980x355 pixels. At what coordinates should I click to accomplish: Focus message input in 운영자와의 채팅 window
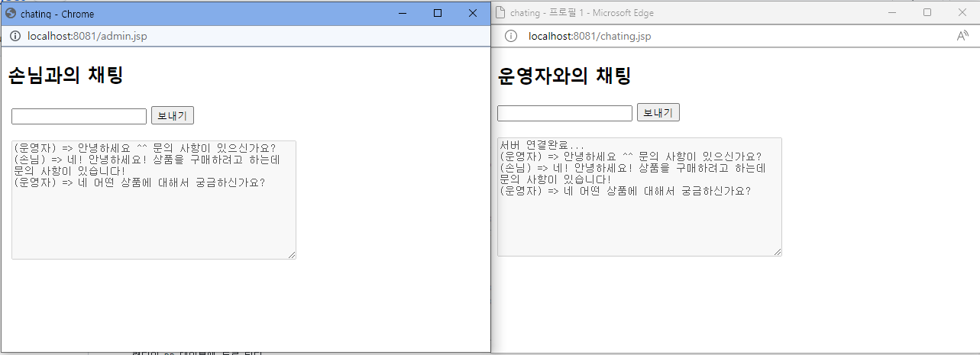click(564, 113)
